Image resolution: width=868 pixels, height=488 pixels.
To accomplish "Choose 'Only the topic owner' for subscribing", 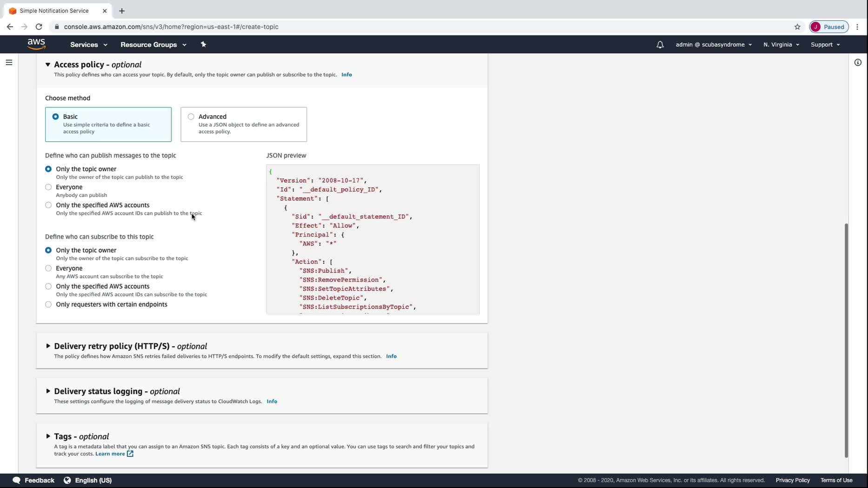I will 48,251.
